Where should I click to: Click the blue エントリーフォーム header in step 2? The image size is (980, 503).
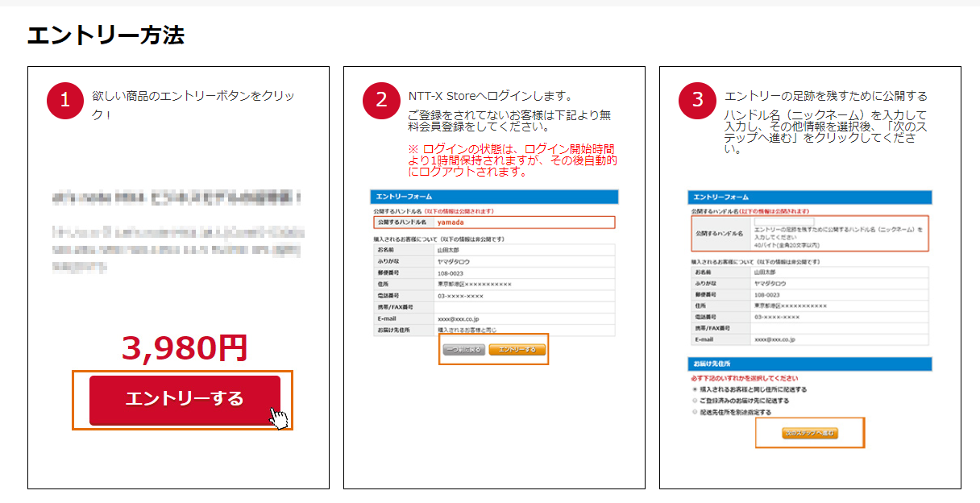pos(494,197)
